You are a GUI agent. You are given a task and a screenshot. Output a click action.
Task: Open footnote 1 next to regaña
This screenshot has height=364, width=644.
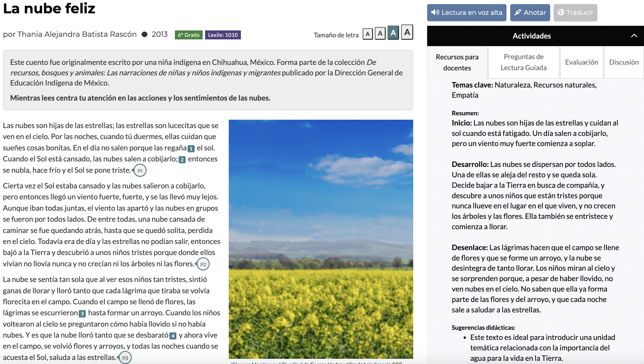coord(191,149)
